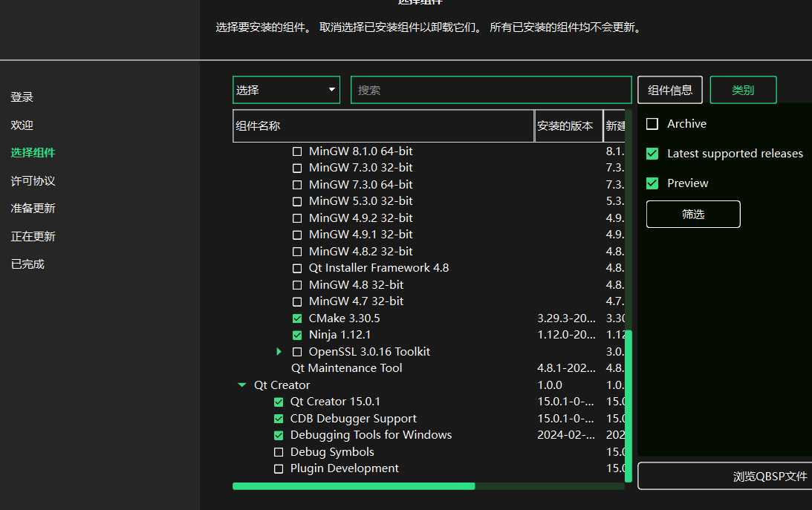
Task: Open 浏览QBSP文件 browse button
Action: coord(725,476)
